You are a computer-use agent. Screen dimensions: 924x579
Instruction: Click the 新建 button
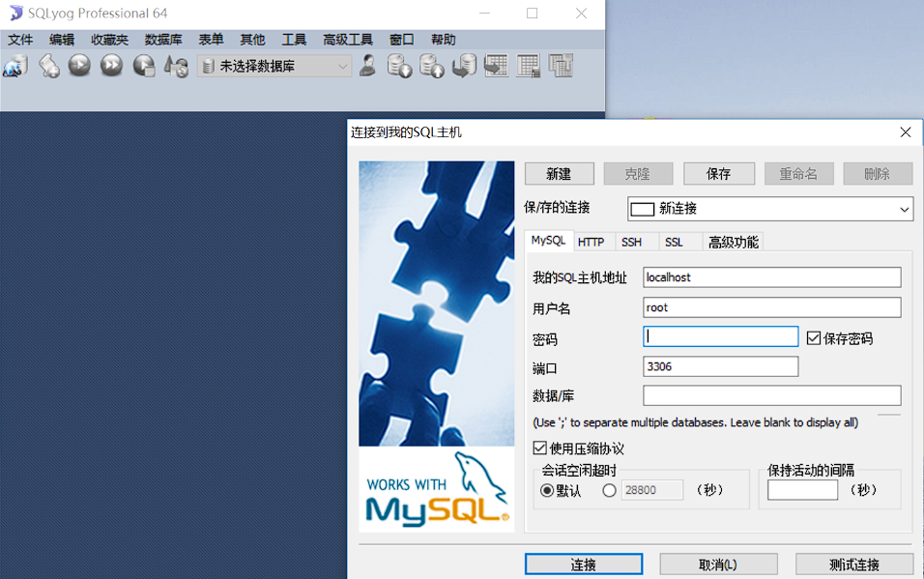coord(559,174)
